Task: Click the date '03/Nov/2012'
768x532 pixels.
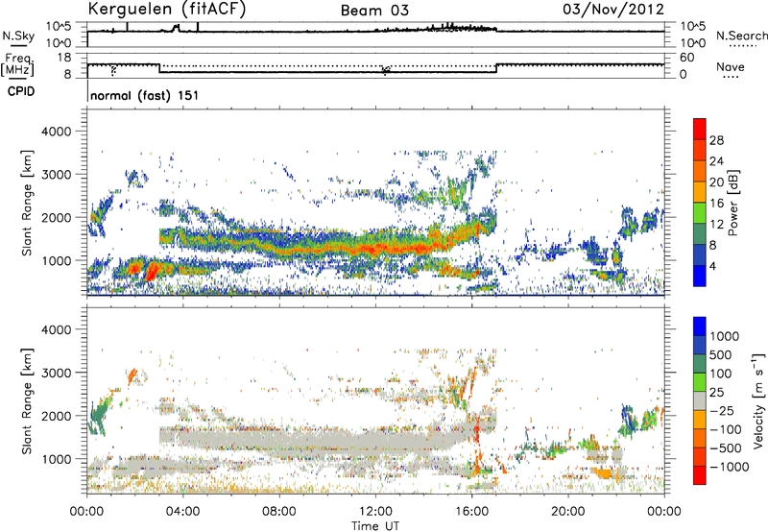Action: (x=613, y=9)
